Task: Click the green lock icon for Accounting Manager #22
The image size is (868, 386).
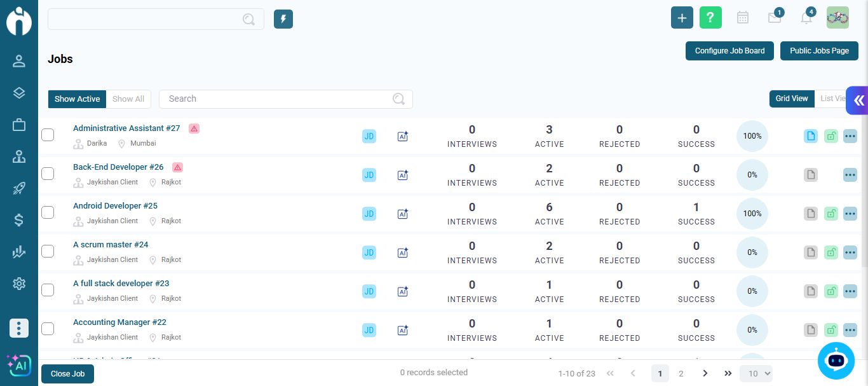Action: (831, 330)
